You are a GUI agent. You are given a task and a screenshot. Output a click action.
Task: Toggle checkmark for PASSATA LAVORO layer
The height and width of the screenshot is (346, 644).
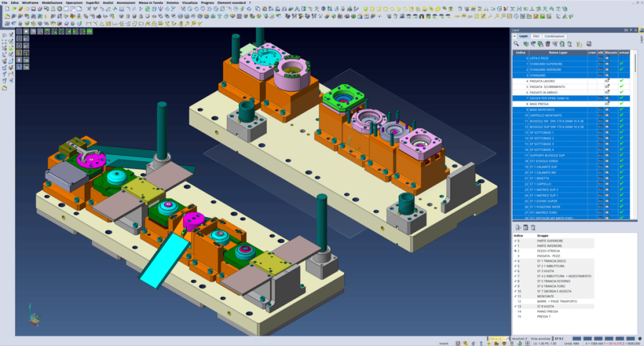621,81
